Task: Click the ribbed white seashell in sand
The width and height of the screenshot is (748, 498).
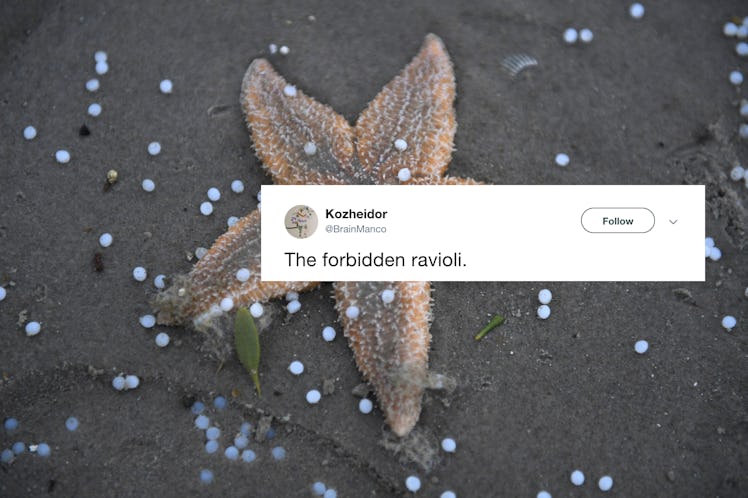Action: 519,64
